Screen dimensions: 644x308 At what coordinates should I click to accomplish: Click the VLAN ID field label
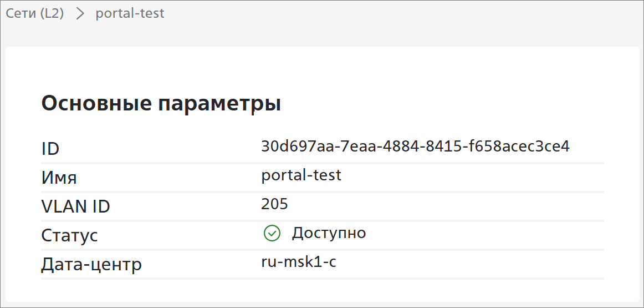pos(76,206)
